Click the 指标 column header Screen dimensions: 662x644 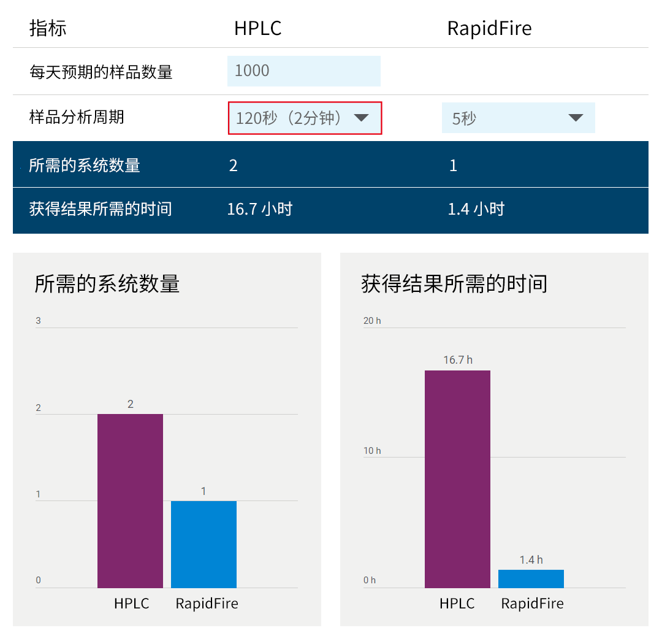pos(48,28)
